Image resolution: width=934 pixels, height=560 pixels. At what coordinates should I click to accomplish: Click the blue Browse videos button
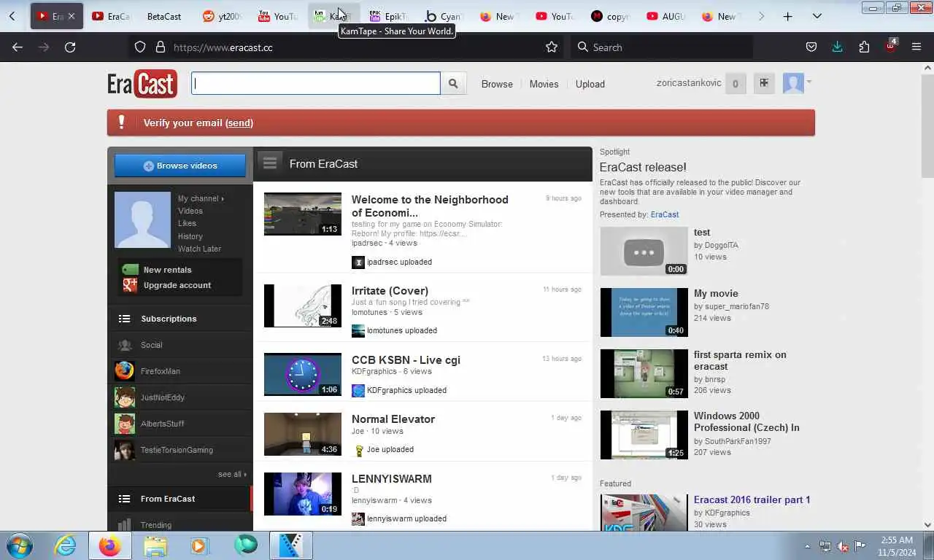[x=180, y=166]
